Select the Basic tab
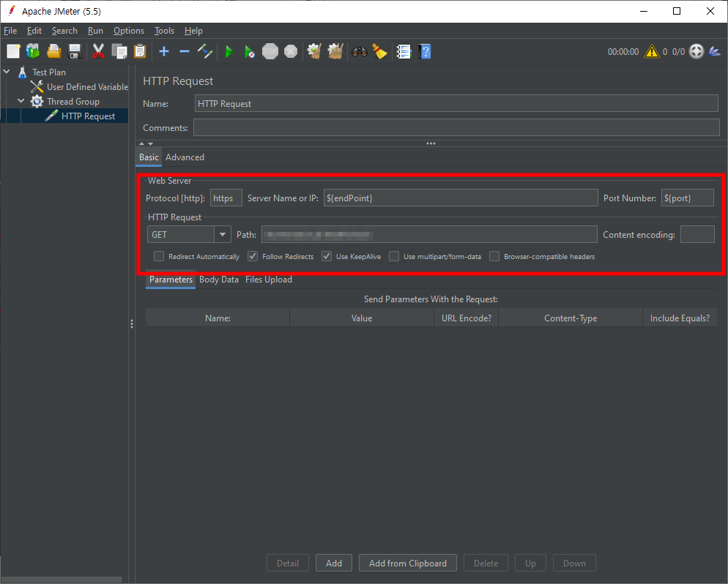 pyautogui.click(x=149, y=157)
